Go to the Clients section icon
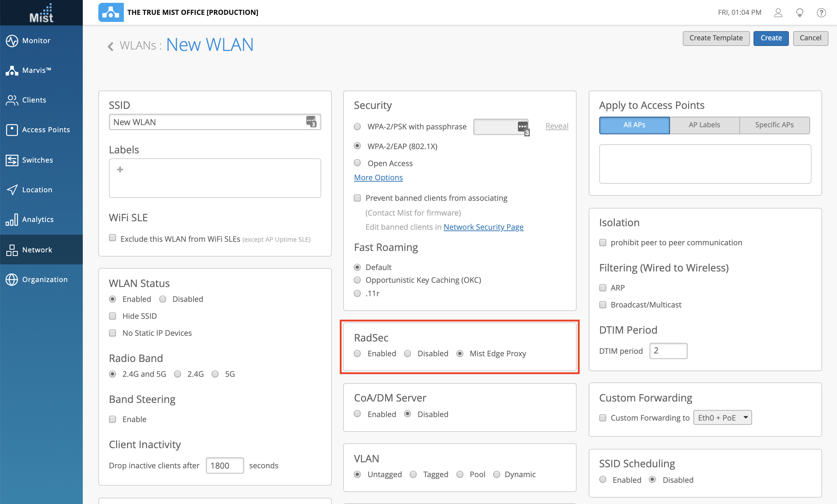This screenshot has height=504, width=837. coord(12,100)
